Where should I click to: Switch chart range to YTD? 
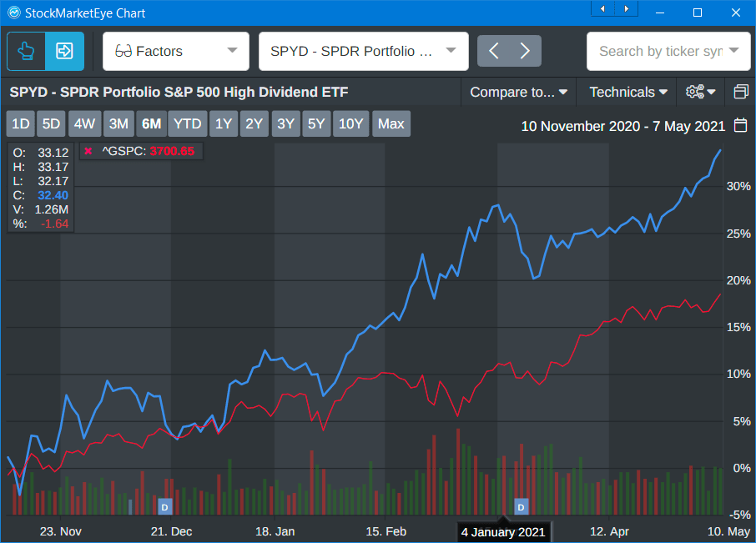point(187,124)
